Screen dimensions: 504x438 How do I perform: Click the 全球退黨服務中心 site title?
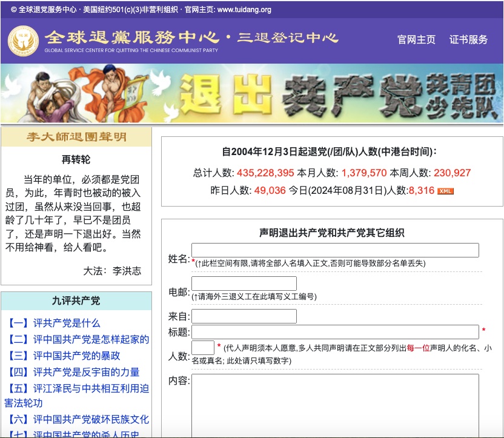132,38
